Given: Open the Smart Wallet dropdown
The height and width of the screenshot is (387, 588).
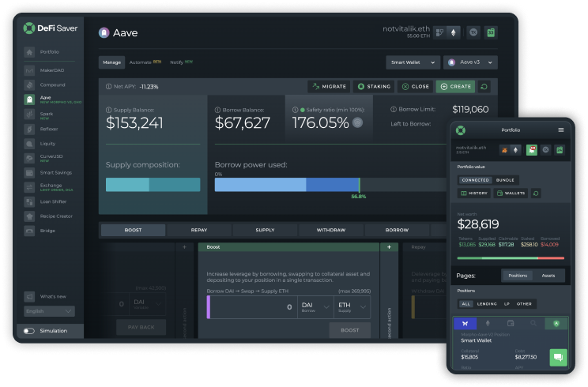Looking at the screenshot, I should click(x=413, y=62).
